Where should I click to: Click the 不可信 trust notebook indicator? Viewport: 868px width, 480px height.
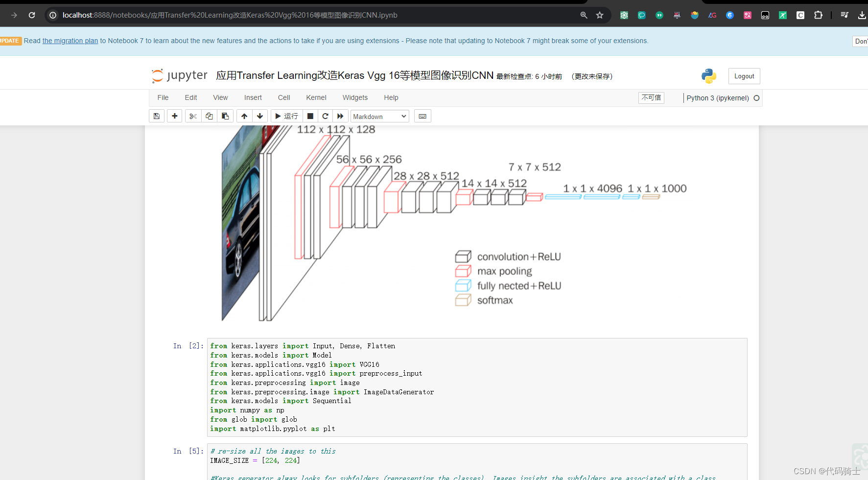[651, 97]
